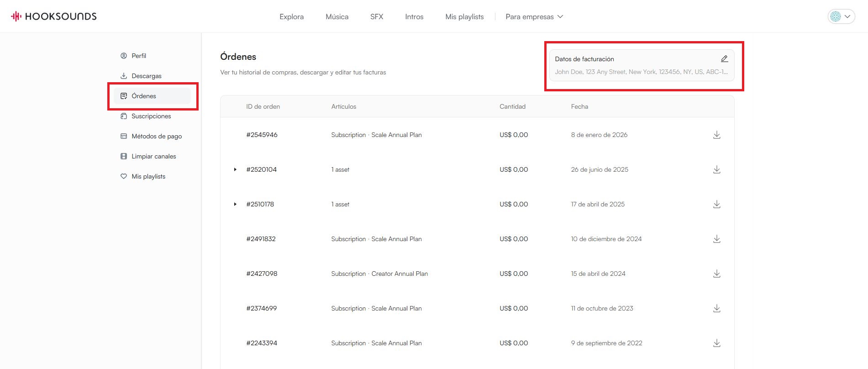Click the Datos de facturación address text
The height and width of the screenshot is (369, 868).
click(x=641, y=72)
